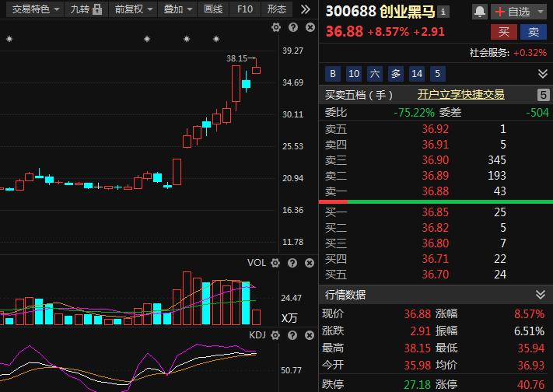Click the 14 tag badge
The height and width of the screenshot is (392, 553).
click(417, 74)
